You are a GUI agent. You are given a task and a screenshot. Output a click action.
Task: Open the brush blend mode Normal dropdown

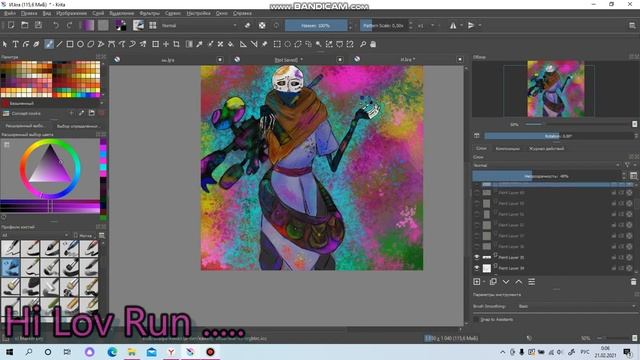[199, 25]
